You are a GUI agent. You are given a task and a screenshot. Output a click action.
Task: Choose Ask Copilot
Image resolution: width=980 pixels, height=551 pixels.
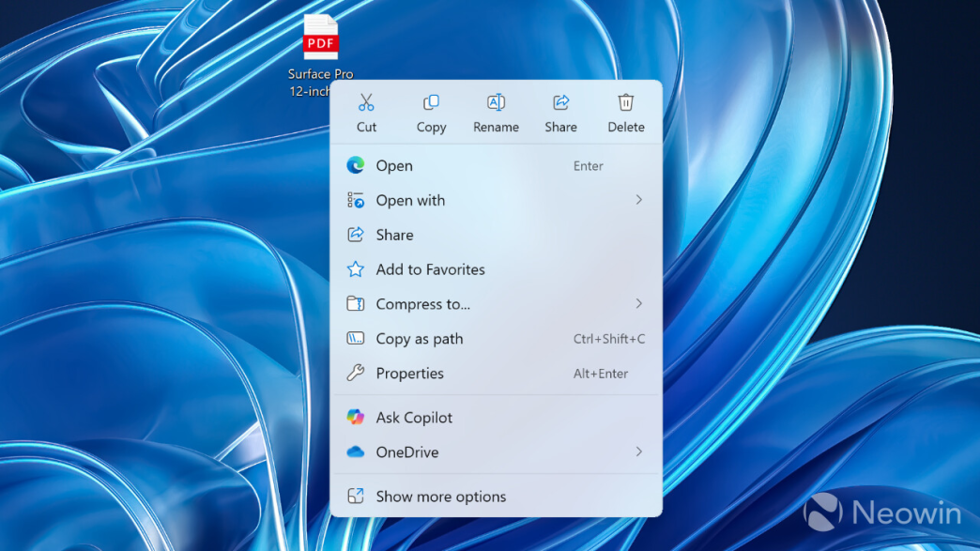coord(414,417)
